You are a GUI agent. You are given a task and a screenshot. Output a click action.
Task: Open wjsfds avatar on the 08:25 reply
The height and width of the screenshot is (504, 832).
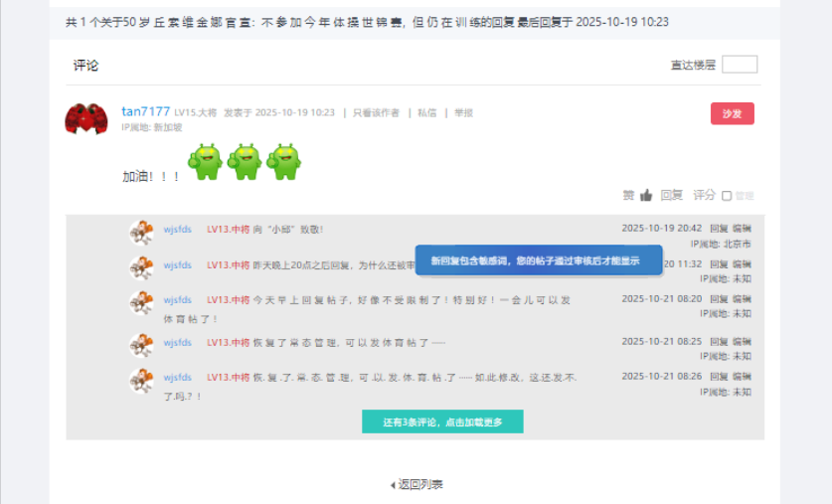(x=141, y=345)
